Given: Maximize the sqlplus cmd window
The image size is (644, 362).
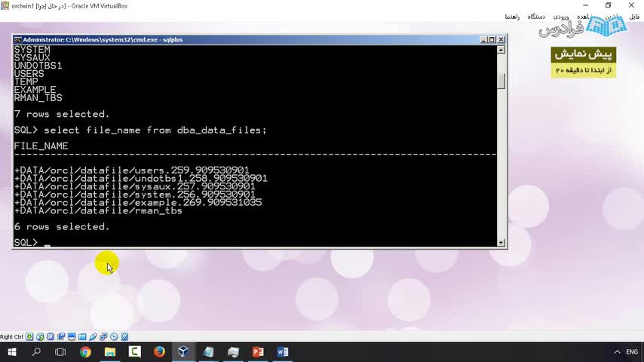Looking at the screenshot, I should coord(492,40).
